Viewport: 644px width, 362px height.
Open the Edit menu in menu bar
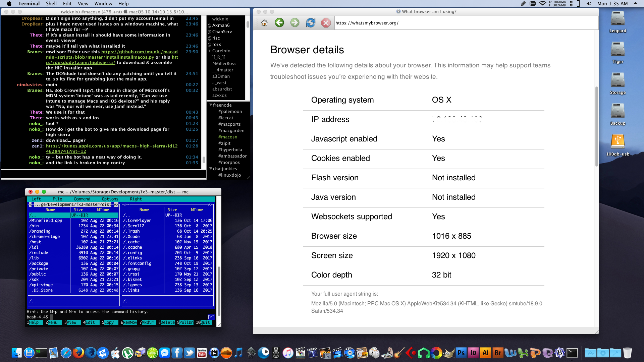tap(67, 4)
